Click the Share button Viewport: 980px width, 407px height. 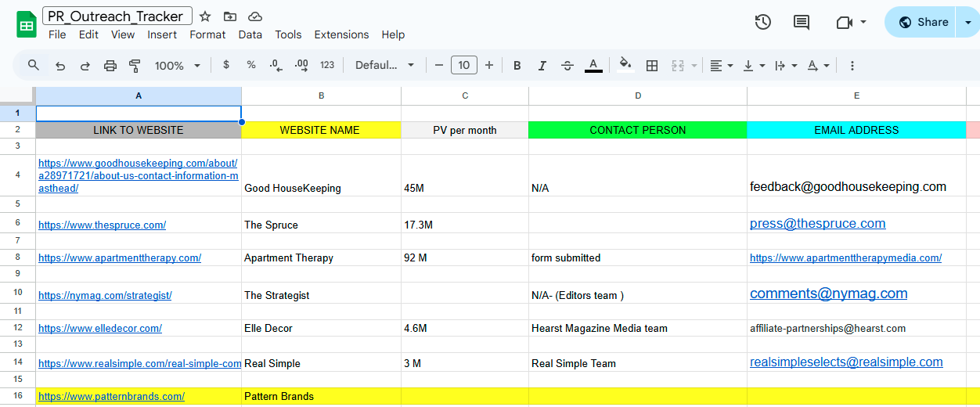(x=921, y=22)
